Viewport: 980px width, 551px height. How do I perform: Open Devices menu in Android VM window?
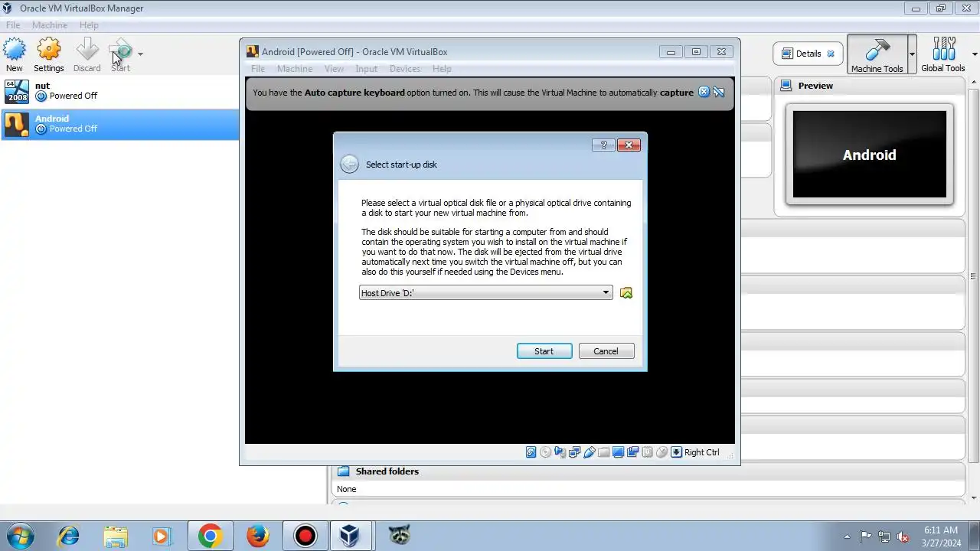point(405,69)
